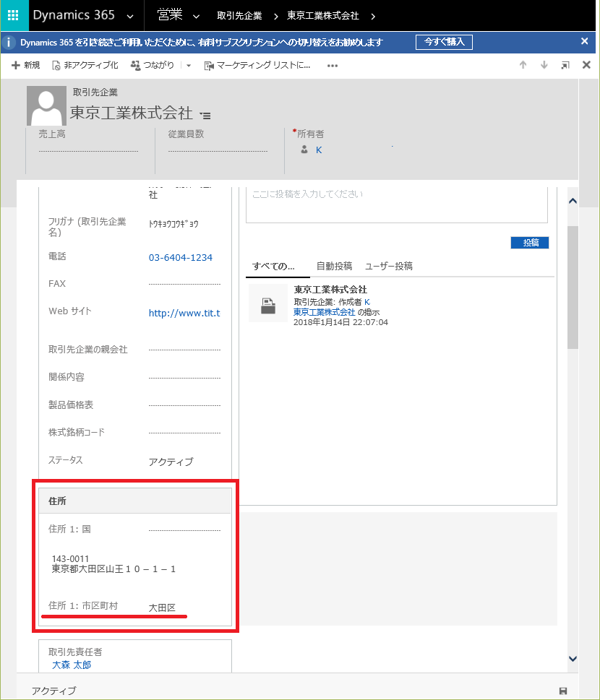
Task: Open the form selector next to account name
Action: pyautogui.click(x=205, y=116)
